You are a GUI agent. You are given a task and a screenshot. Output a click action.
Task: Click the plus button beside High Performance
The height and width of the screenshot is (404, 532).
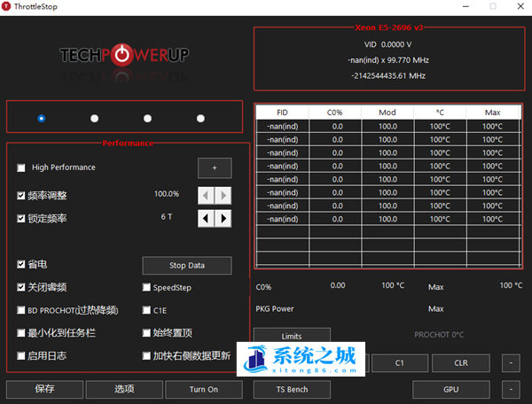point(215,167)
